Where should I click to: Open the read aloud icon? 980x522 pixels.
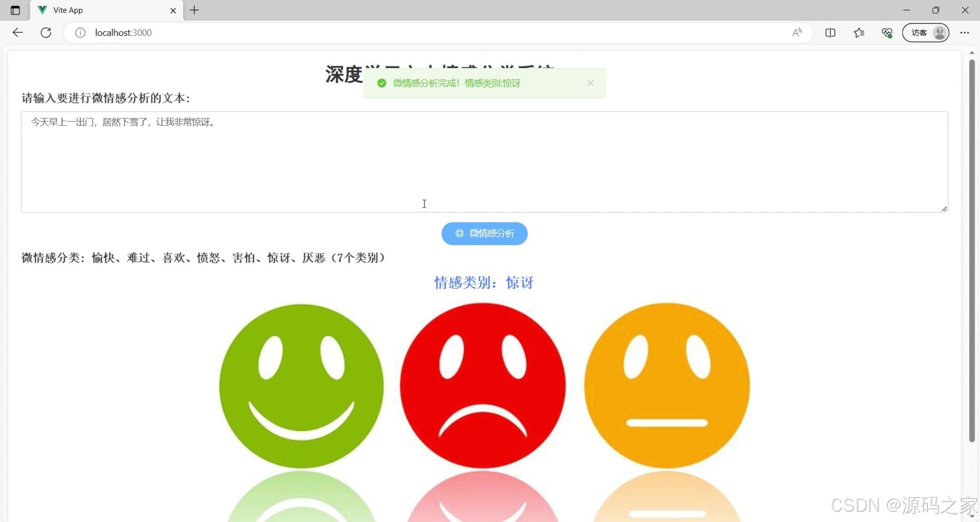tap(797, 32)
